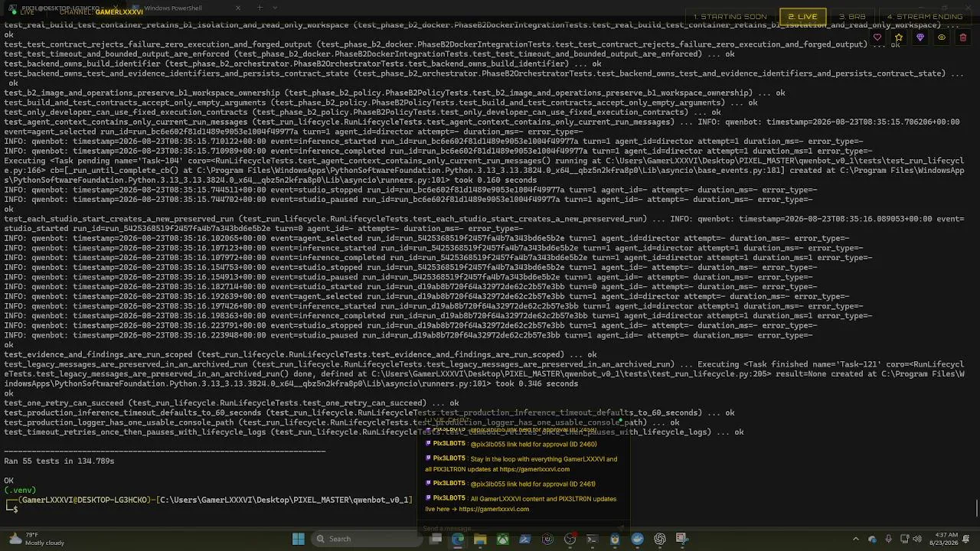Click the Send a message chat input
980x551 pixels.
521,528
